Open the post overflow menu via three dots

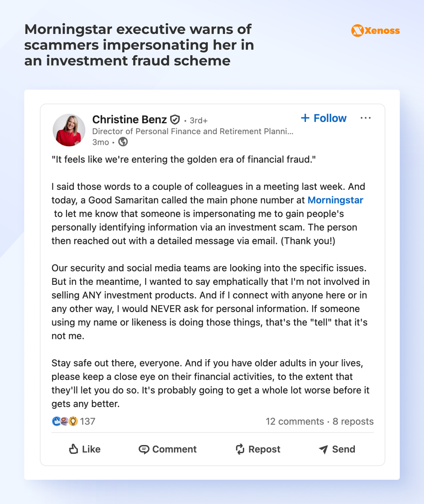tap(366, 118)
